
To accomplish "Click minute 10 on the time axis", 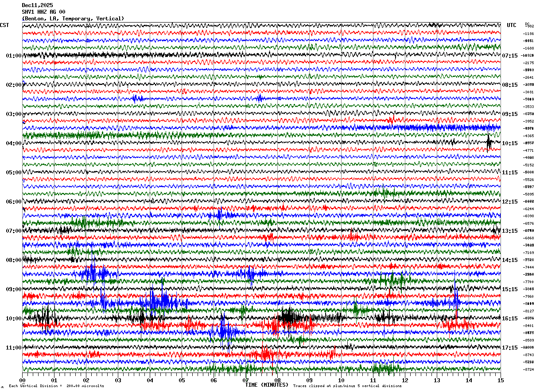I will pyautogui.click(x=341, y=380).
